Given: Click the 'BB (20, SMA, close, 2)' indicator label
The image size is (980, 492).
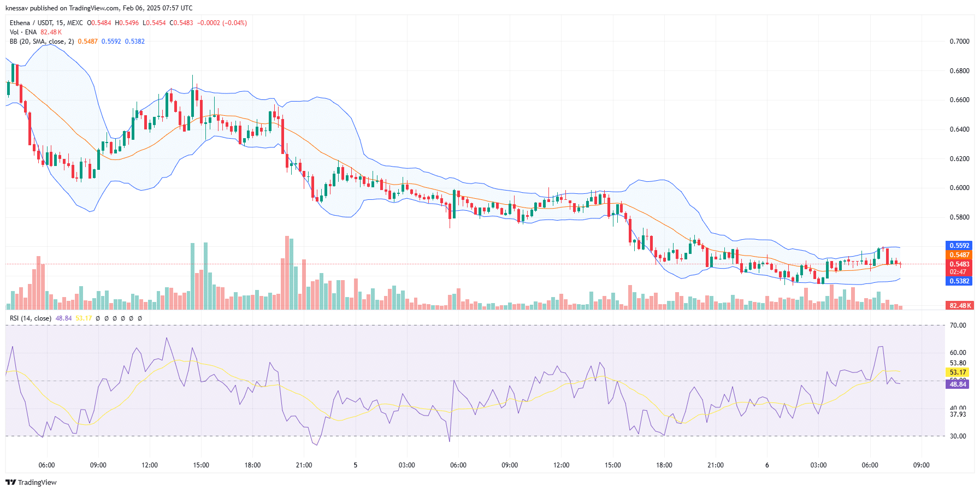Looking at the screenshot, I should click(42, 42).
